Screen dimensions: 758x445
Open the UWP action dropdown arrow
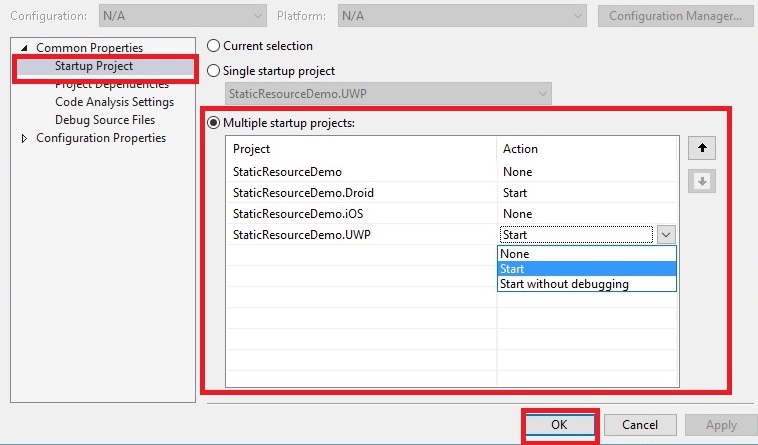coord(666,235)
